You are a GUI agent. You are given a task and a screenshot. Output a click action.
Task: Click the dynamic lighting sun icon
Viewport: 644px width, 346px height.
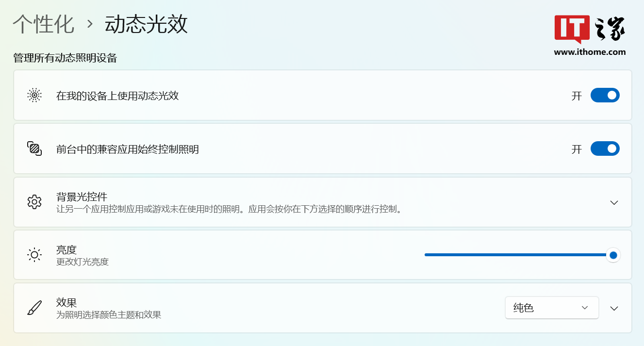[x=34, y=95]
